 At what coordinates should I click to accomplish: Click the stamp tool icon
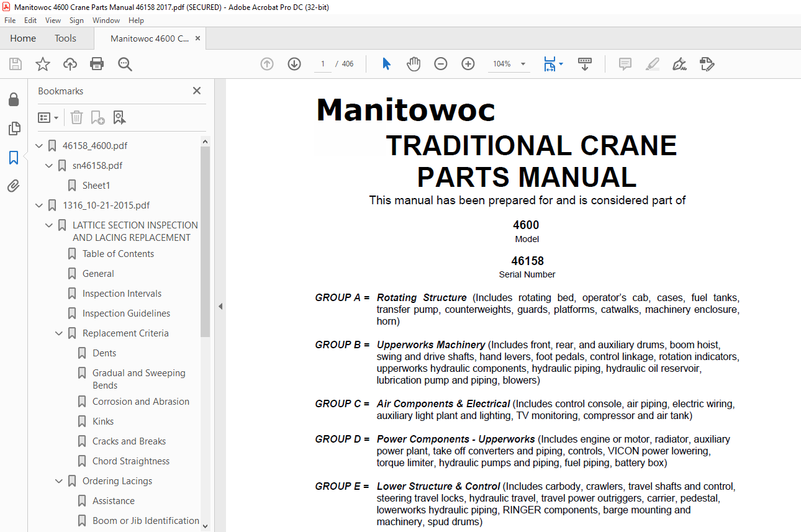pyautogui.click(x=707, y=64)
